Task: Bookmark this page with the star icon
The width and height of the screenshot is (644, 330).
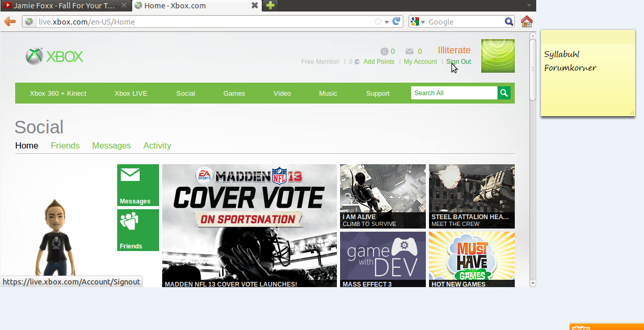Action: point(378,21)
